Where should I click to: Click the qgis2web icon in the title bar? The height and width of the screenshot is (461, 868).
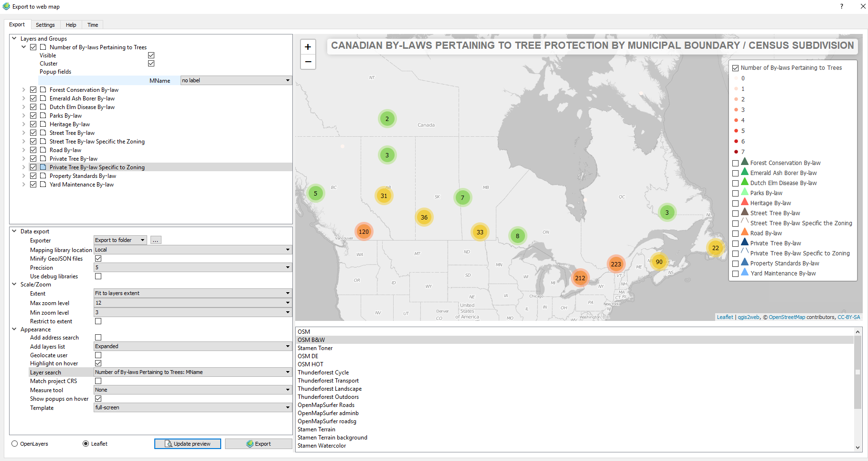(5, 6)
